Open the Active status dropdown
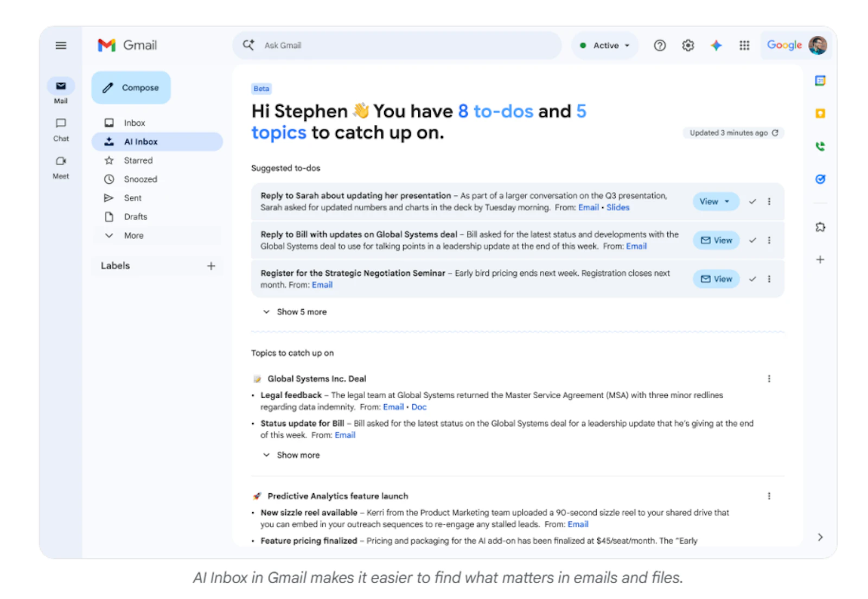Screen dimensions: 868x599 pos(604,46)
